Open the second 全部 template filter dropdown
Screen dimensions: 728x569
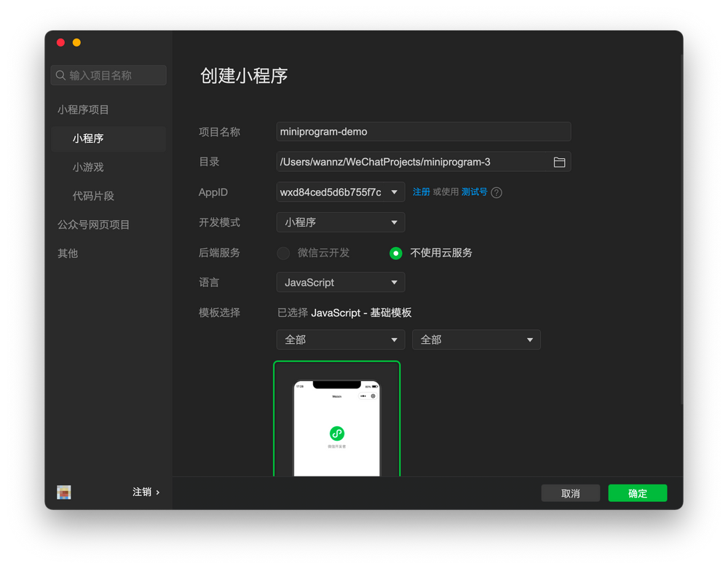[476, 340]
